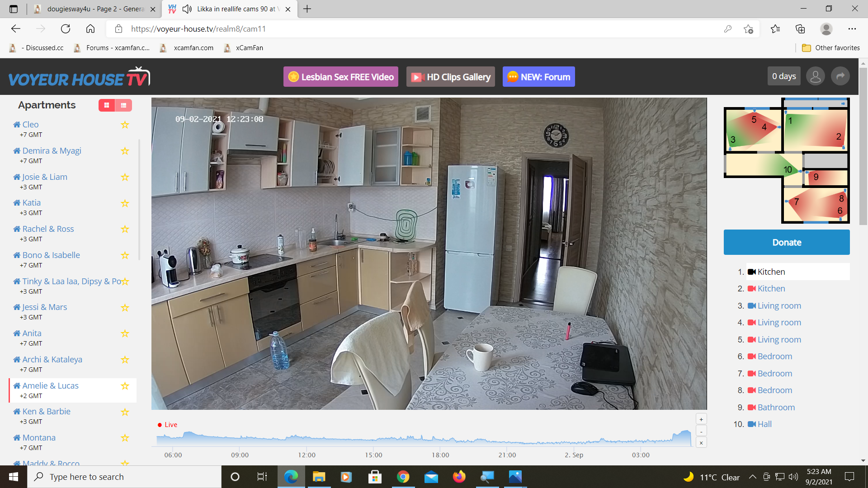Viewport: 868px width, 488px height.
Task: Toggle favorite star for Katia apartment
Action: (125, 203)
